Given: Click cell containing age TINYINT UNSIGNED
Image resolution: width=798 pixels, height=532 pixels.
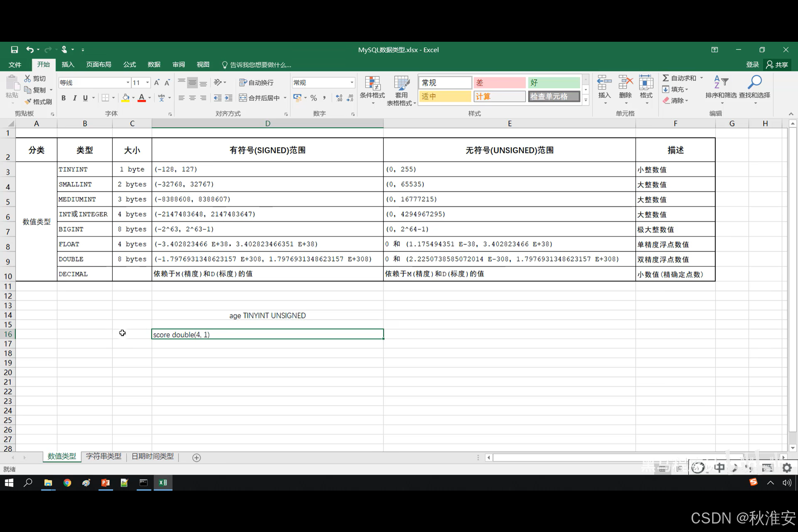Looking at the screenshot, I should 267,316.
